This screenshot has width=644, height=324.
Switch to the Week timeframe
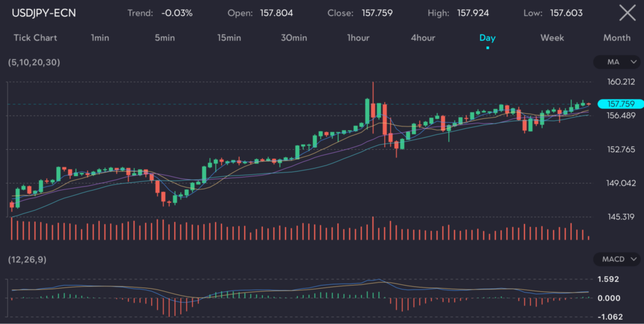point(552,38)
